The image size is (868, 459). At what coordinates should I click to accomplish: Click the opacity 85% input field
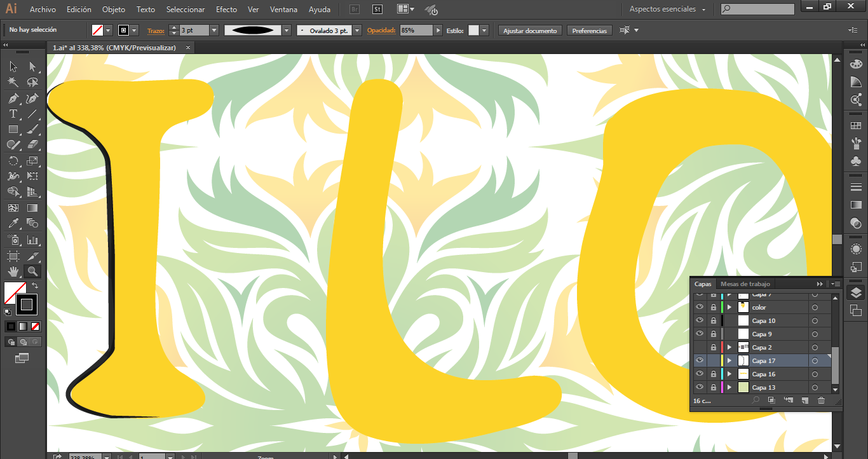pyautogui.click(x=416, y=31)
